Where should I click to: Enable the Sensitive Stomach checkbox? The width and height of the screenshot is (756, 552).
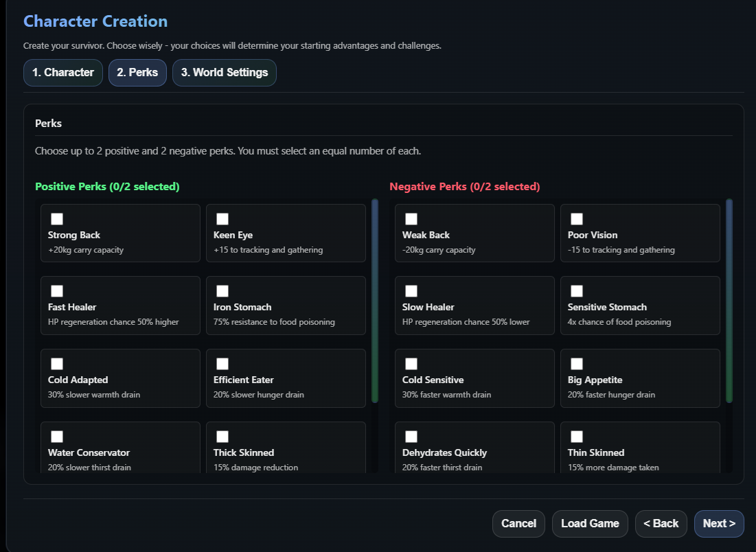[577, 291]
